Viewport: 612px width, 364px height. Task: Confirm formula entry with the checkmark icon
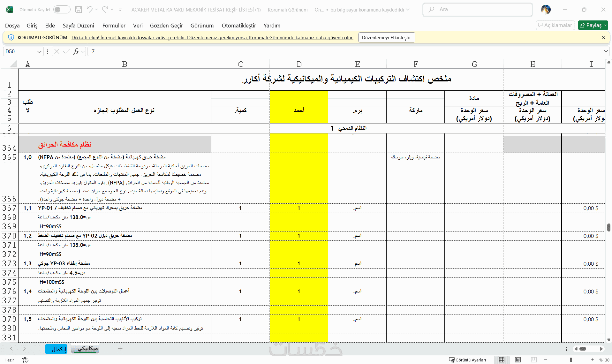point(66,51)
